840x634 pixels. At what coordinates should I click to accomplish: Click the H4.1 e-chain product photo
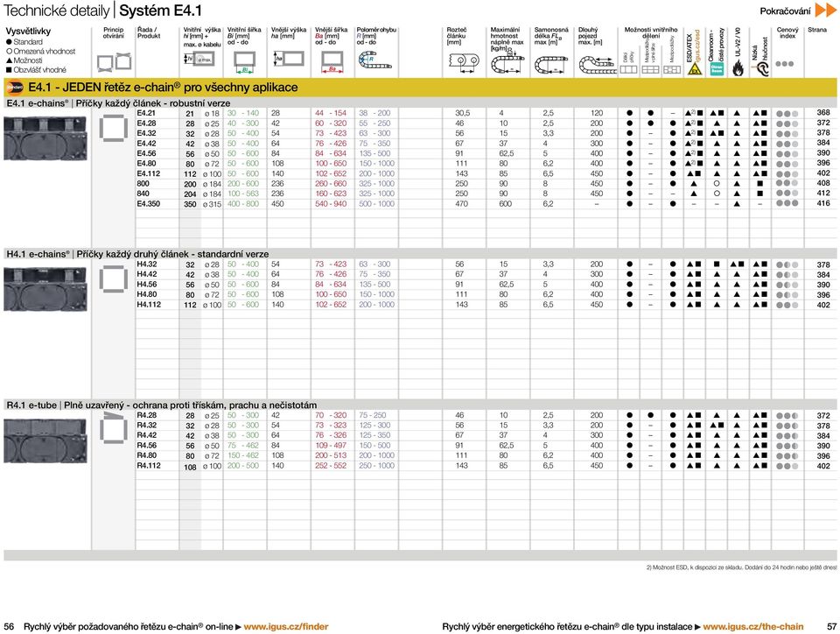tap(45, 289)
